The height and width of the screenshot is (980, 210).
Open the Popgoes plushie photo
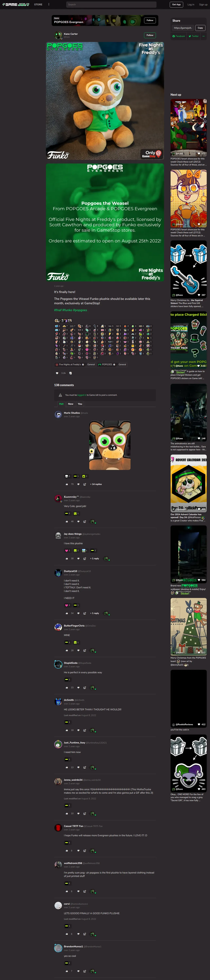105,101
